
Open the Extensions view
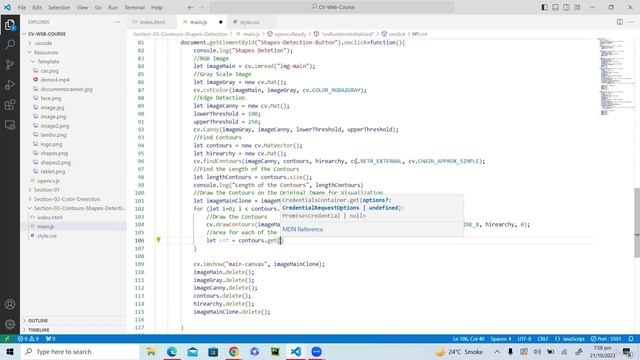10,105
